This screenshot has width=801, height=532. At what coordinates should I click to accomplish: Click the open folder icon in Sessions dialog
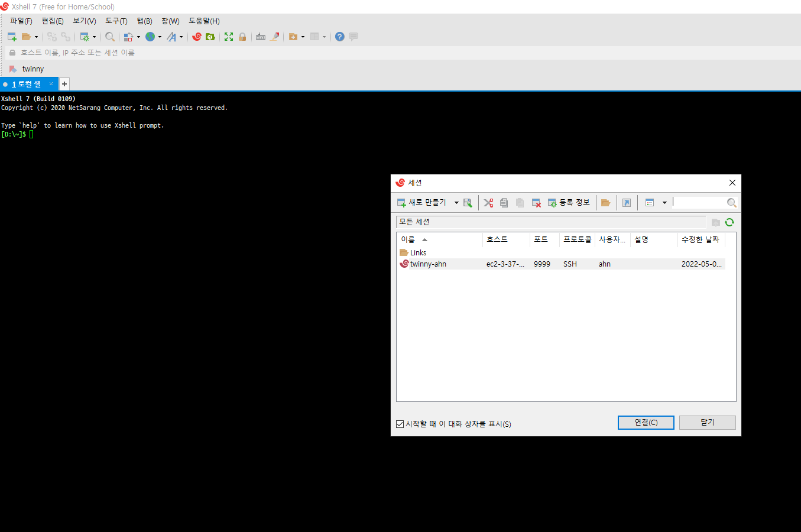pyautogui.click(x=605, y=203)
